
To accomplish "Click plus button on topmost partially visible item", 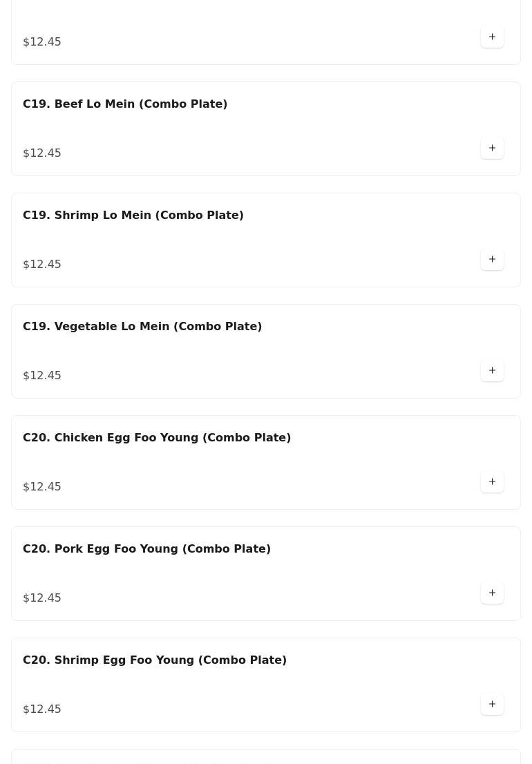I will click(x=492, y=37).
